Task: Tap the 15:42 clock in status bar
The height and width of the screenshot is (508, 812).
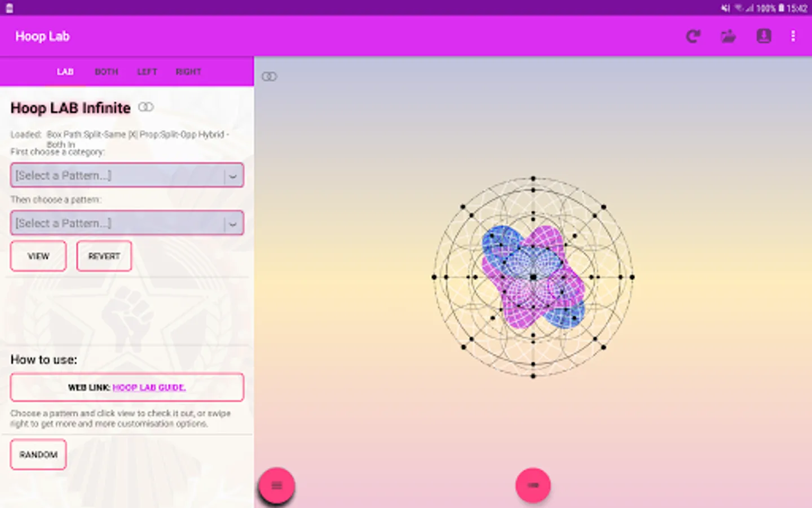Action: point(797,8)
